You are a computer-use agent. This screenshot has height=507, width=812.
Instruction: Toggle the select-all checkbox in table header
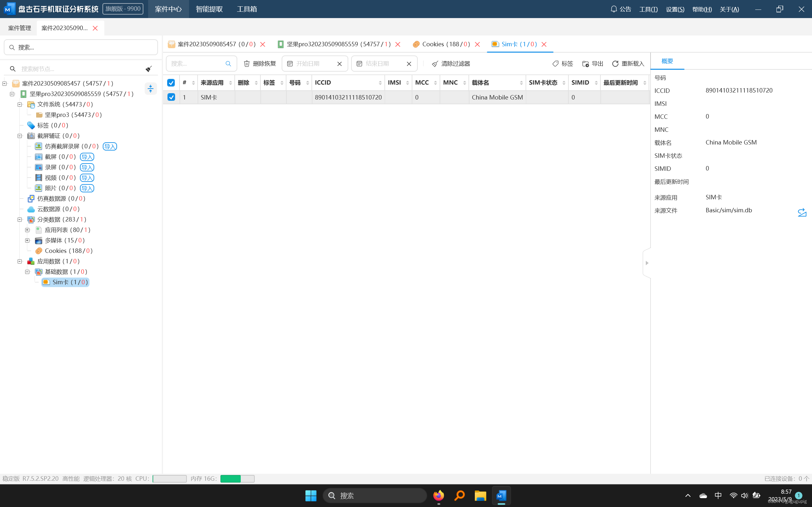(x=171, y=82)
